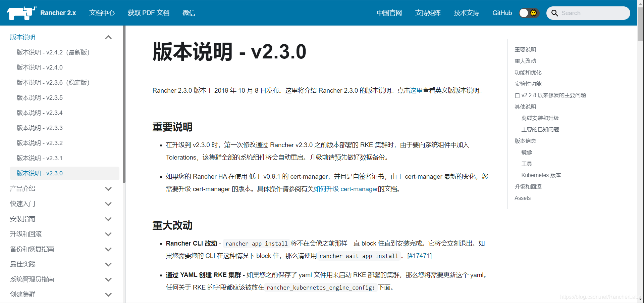Jump to 升级和回滚 in page outline
Screen dimensions: 644x303
(528, 187)
